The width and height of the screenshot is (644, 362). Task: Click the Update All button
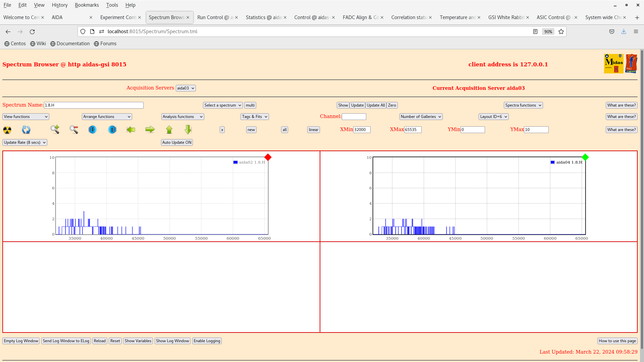tap(376, 105)
